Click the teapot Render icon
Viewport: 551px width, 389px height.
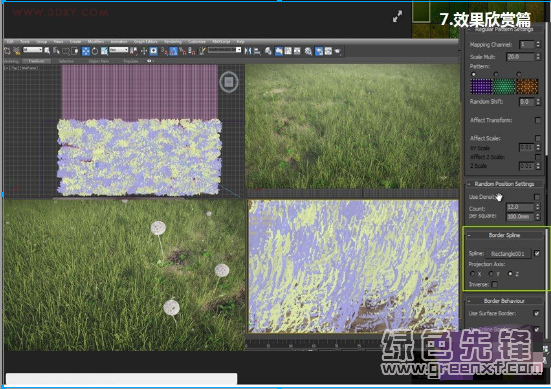[338, 51]
